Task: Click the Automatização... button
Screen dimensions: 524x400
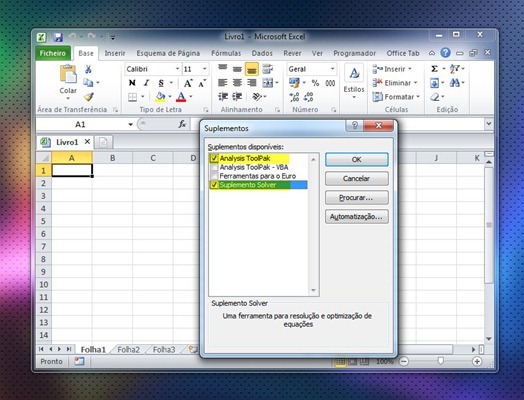Action: (x=357, y=217)
